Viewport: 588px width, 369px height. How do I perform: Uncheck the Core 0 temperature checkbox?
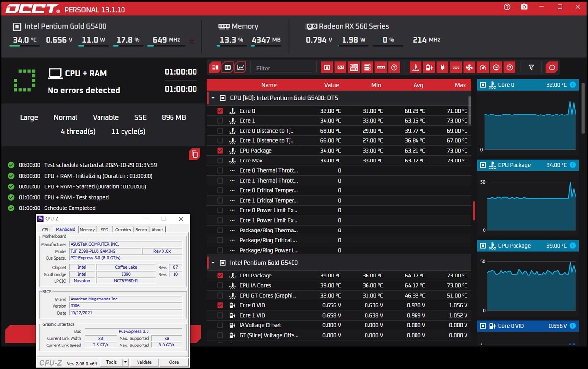(x=220, y=111)
